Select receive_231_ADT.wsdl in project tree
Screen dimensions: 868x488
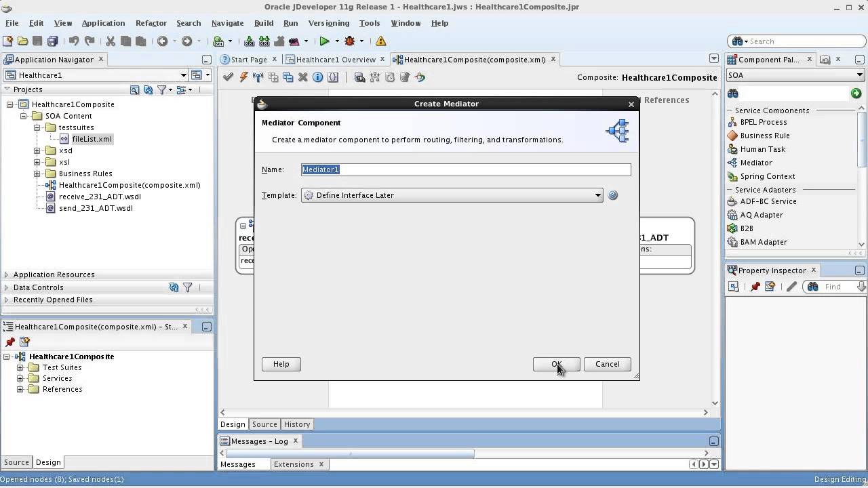100,197
